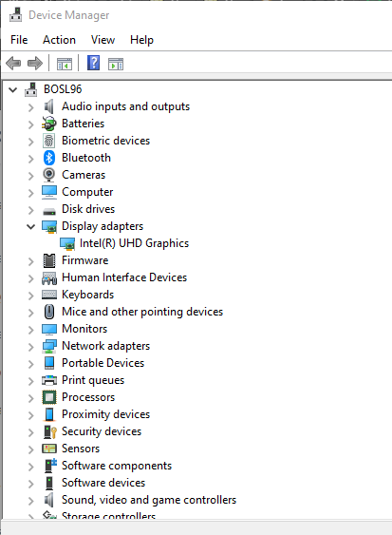Click the Forward arrow toolbar icon
392x535 pixels.
[x=35, y=64]
